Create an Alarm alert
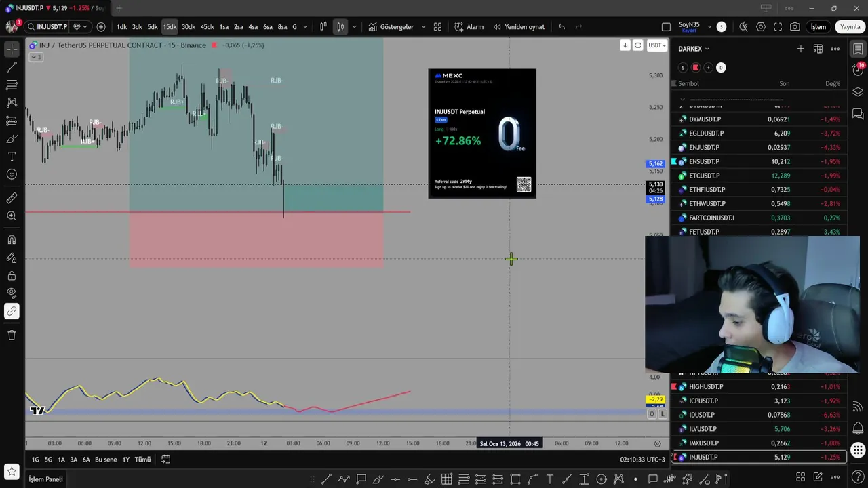 [x=469, y=27]
